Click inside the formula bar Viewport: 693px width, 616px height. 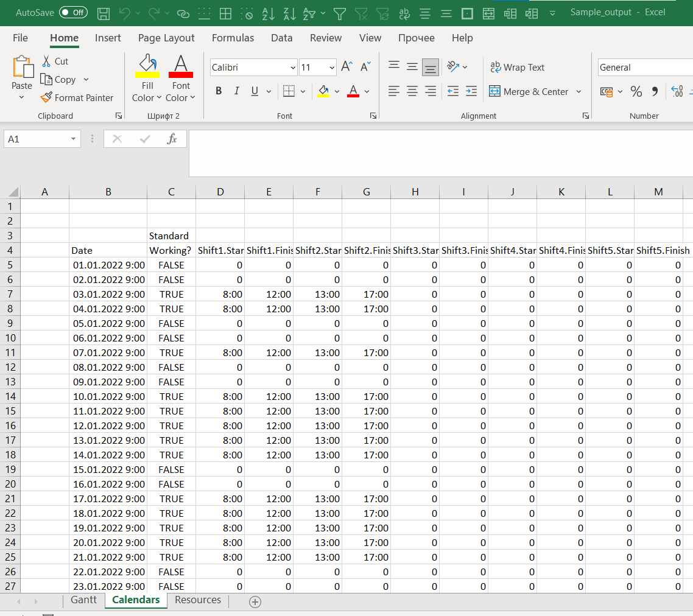(426, 139)
